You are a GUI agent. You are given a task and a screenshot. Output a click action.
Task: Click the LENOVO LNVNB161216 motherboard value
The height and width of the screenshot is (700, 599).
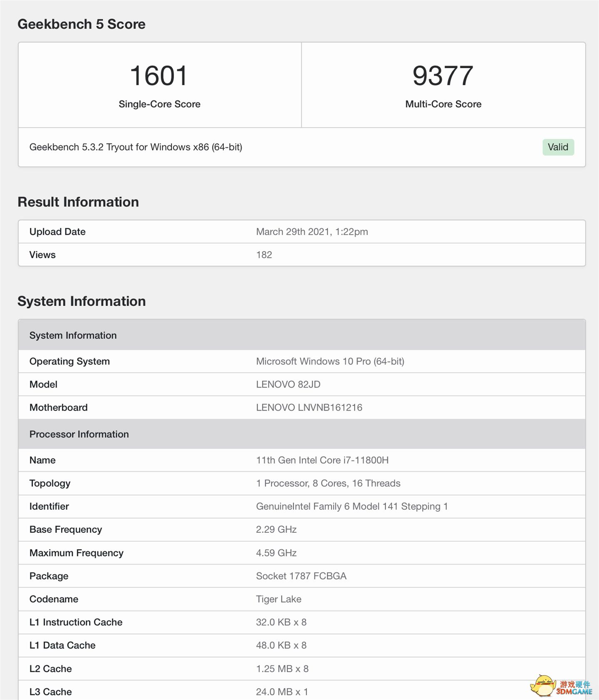click(x=309, y=408)
